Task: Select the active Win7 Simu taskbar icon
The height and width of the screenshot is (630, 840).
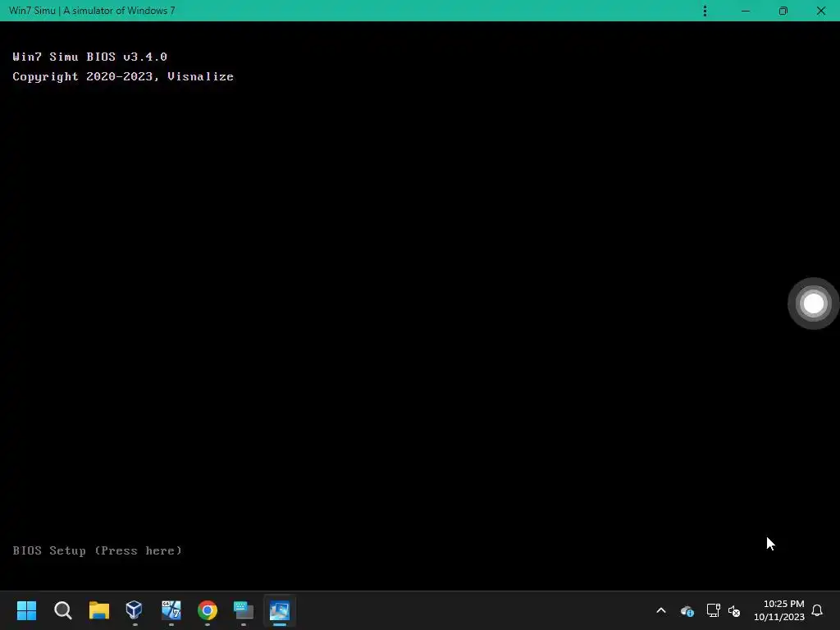Action: tap(280, 610)
